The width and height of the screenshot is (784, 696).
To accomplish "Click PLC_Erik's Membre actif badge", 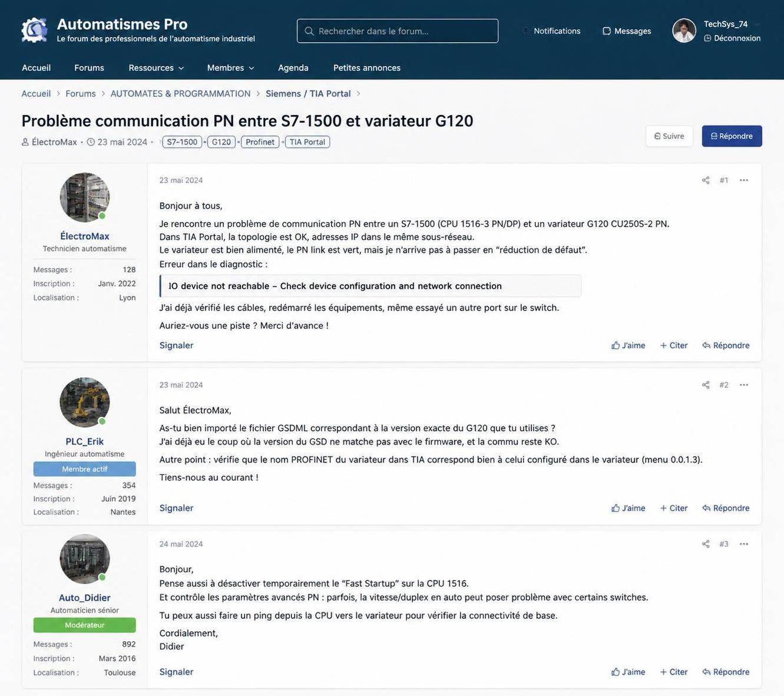I will 84,469.
